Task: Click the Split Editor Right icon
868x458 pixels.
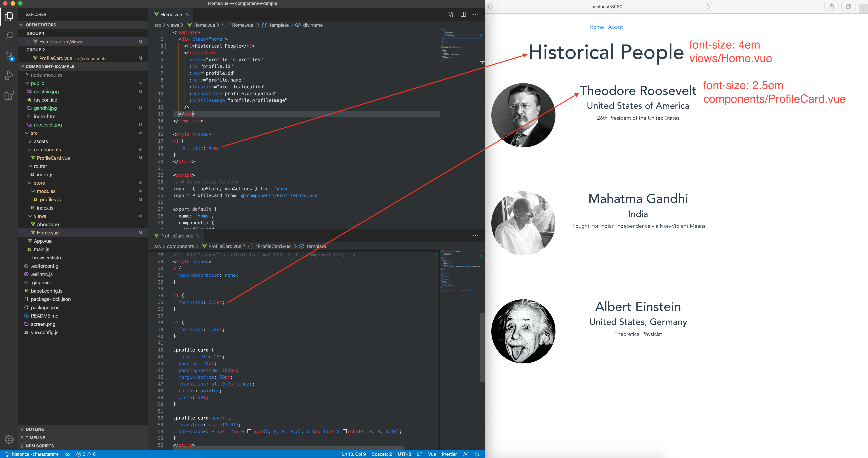Action: tap(463, 15)
